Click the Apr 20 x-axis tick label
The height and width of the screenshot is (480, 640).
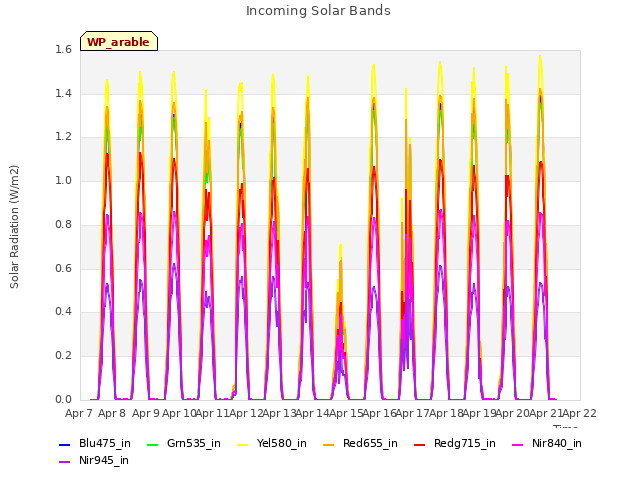[513, 413]
